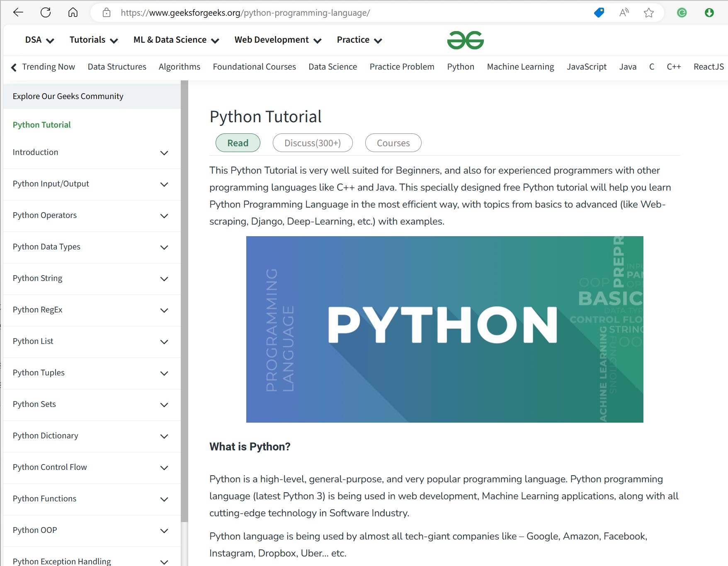The image size is (728, 566).
Task: Expand the Python Data Types section
Action: [92, 247]
